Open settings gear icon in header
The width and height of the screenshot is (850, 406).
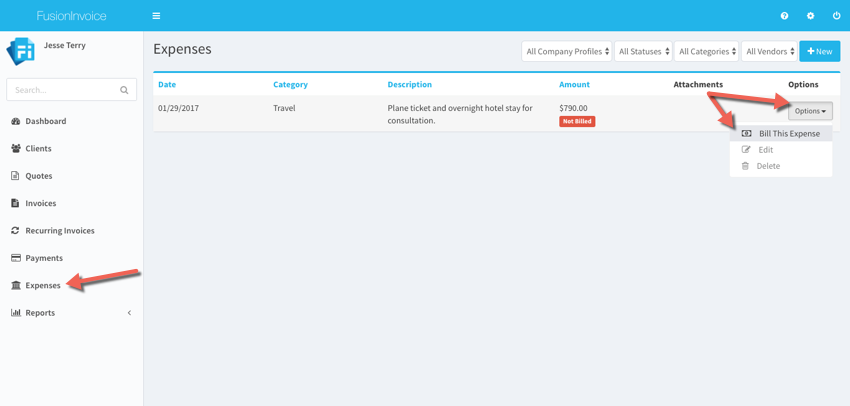tap(810, 16)
